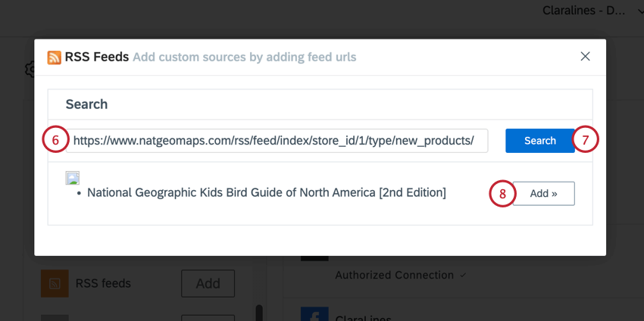The width and height of the screenshot is (644, 321).
Task: Click the orange RSS icon in dialog title
Action: coord(55,58)
